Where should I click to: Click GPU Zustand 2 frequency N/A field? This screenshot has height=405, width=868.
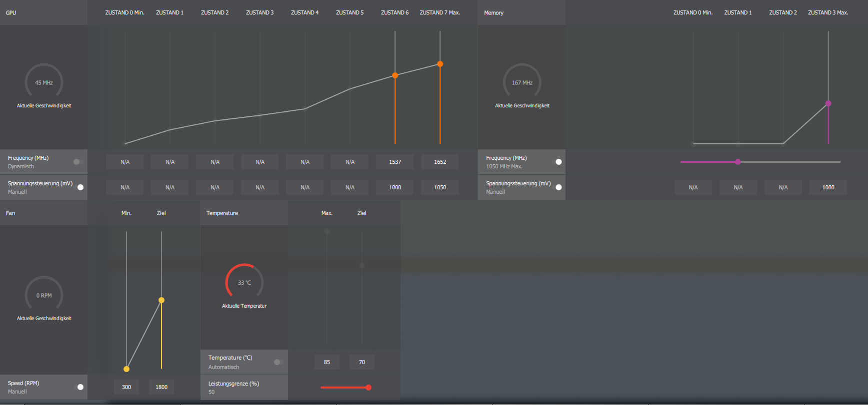click(215, 162)
